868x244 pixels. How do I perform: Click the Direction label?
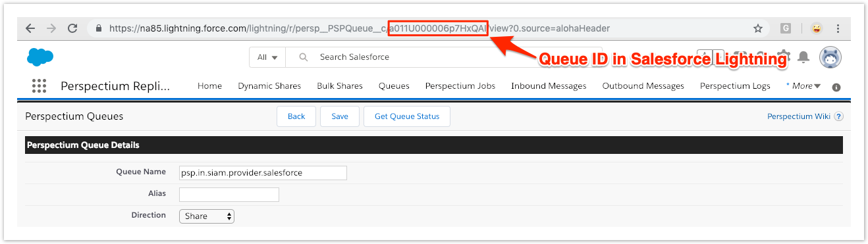pos(149,215)
